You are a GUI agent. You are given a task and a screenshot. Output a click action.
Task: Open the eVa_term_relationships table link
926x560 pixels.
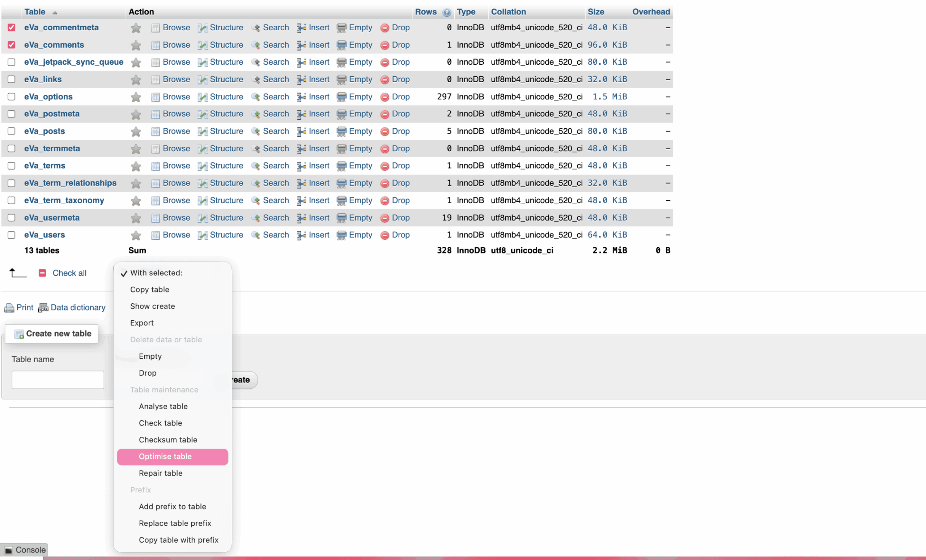(70, 183)
